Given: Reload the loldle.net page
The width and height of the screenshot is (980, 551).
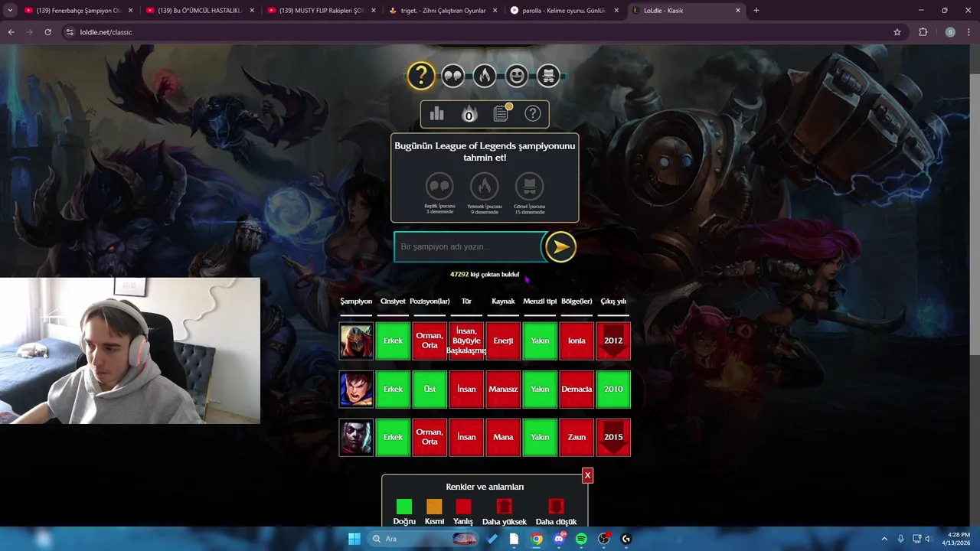Looking at the screenshot, I should pyautogui.click(x=47, y=32).
